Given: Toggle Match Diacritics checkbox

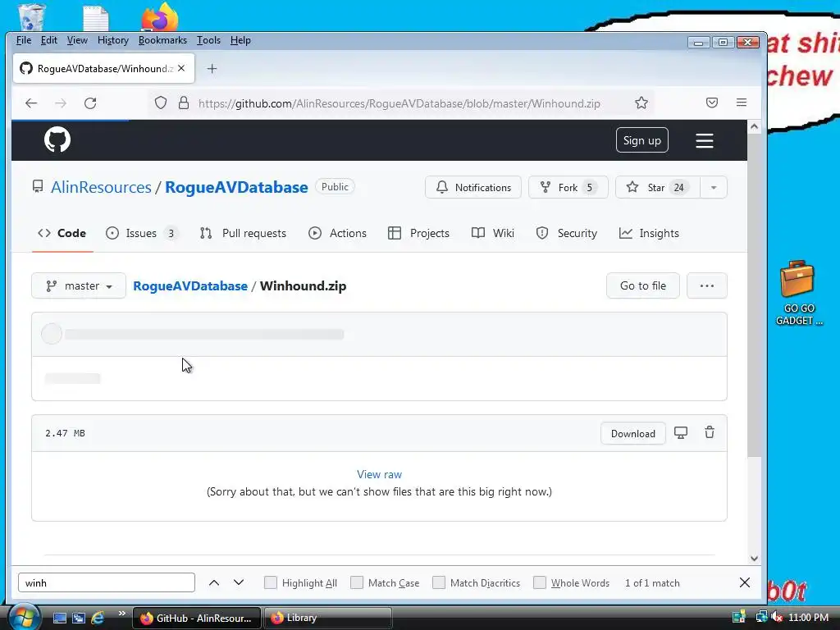Looking at the screenshot, I should (439, 582).
